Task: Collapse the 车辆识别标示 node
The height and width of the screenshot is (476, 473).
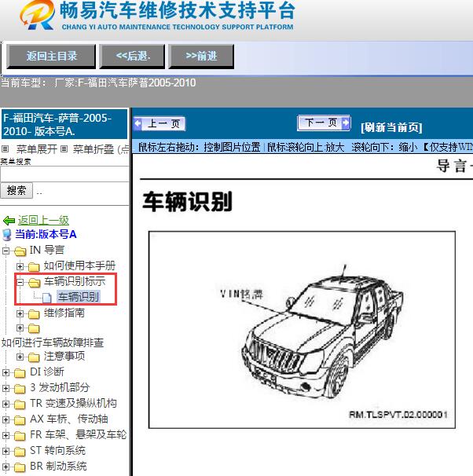Action: 20,282
